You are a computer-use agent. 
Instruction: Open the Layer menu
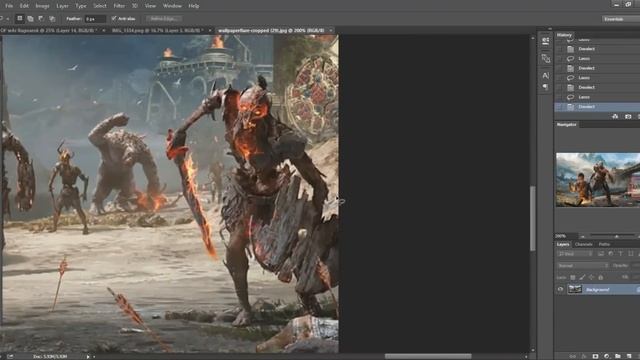[x=62, y=6]
